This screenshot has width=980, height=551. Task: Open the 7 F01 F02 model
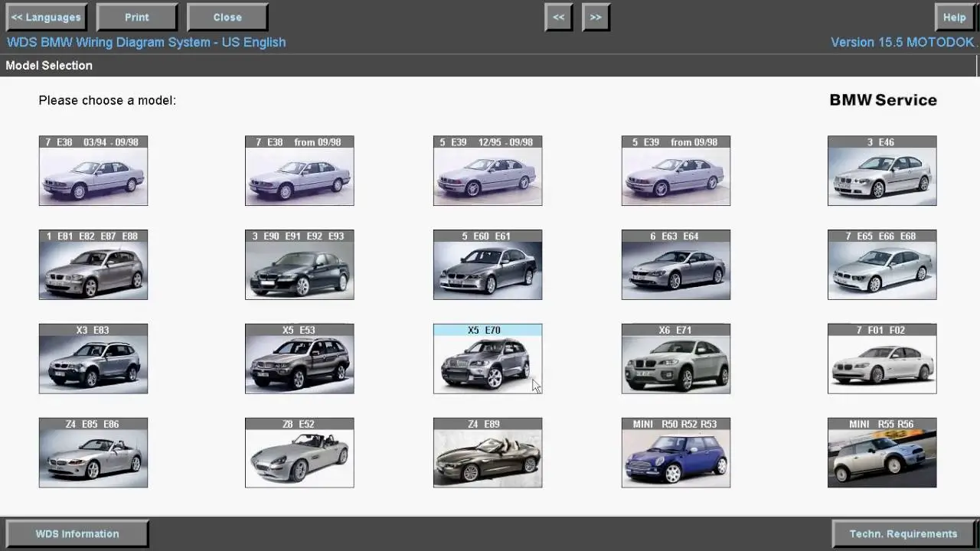881,358
